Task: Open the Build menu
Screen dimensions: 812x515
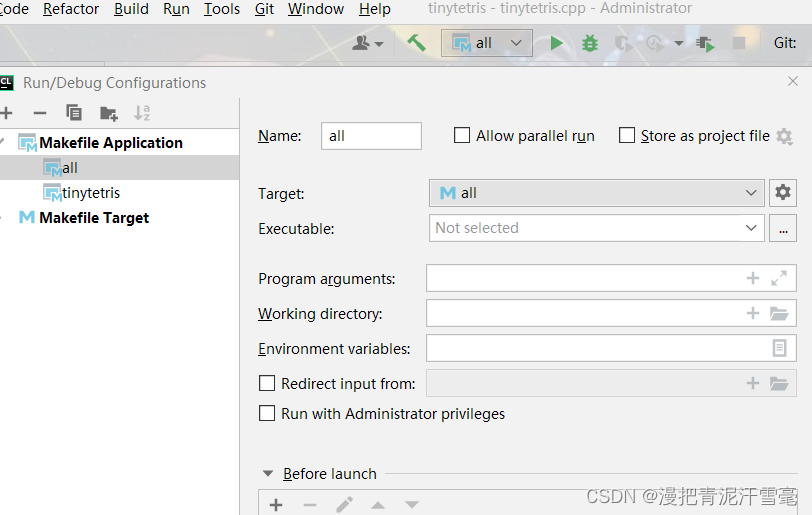Action: (132, 9)
